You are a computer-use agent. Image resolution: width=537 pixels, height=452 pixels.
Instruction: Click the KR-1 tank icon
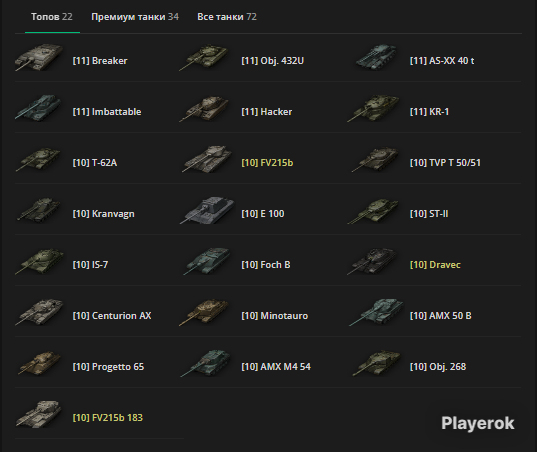tap(373, 108)
